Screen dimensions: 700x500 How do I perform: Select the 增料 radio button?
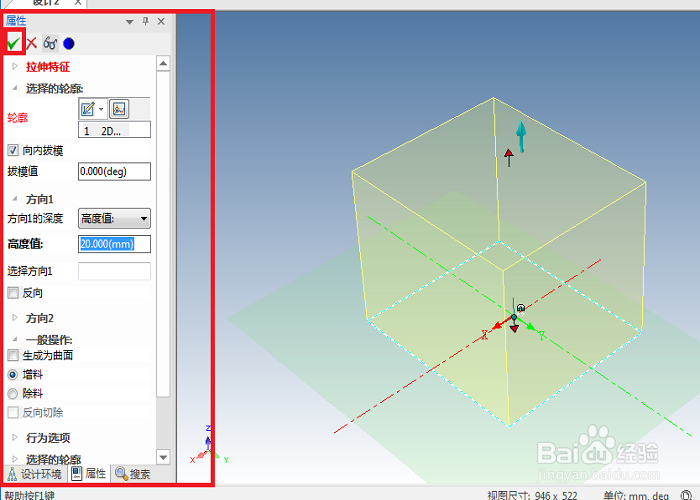point(13,375)
